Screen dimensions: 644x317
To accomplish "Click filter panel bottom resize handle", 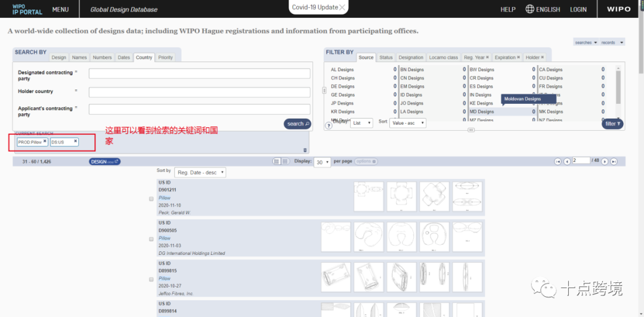I will pyautogui.click(x=471, y=130).
